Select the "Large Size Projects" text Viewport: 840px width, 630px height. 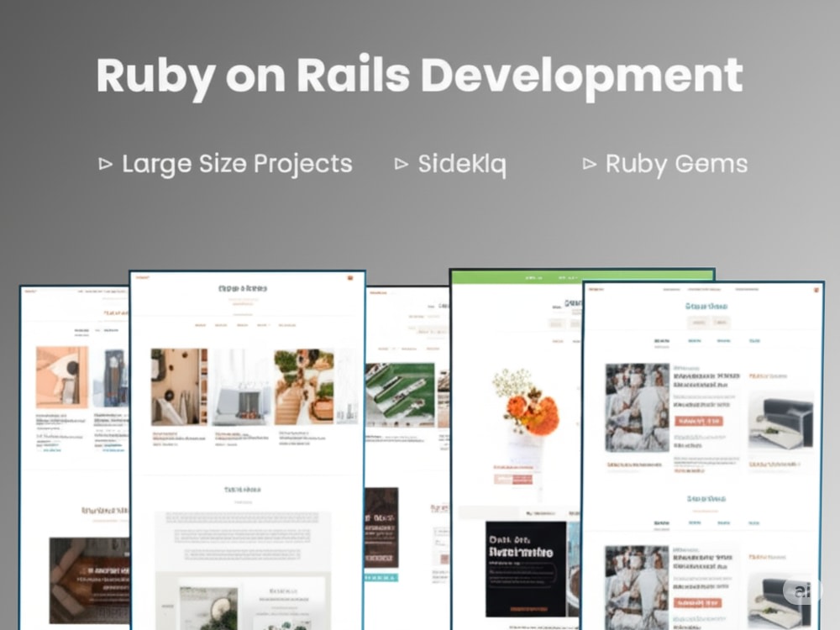click(238, 164)
